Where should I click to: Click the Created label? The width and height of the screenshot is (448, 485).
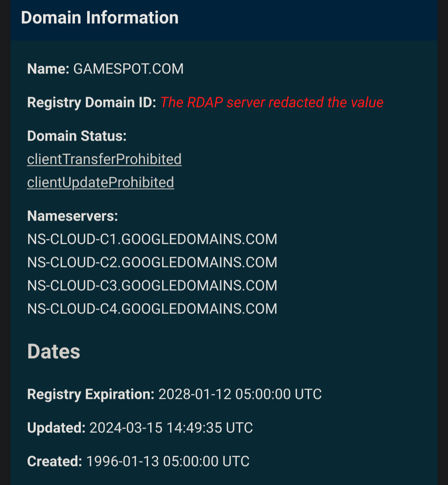pyautogui.click(x=54, y=461)
